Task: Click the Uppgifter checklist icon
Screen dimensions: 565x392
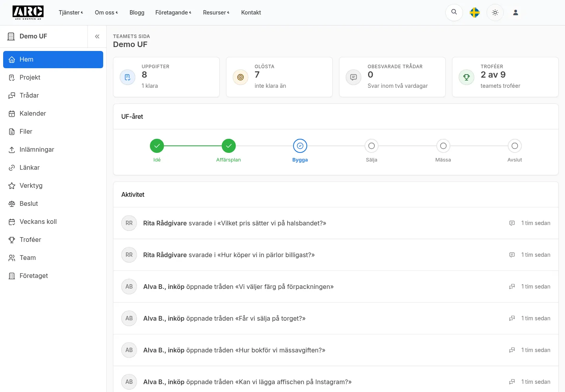Action: pyautogui.click(x=128, y=77)
